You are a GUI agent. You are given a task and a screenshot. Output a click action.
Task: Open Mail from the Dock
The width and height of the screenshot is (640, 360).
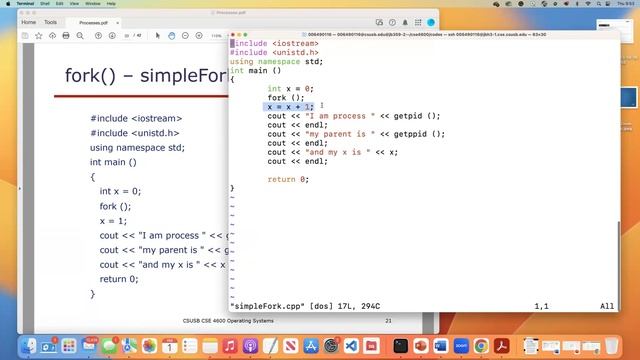pyautogui.click(x=89, y=346)
